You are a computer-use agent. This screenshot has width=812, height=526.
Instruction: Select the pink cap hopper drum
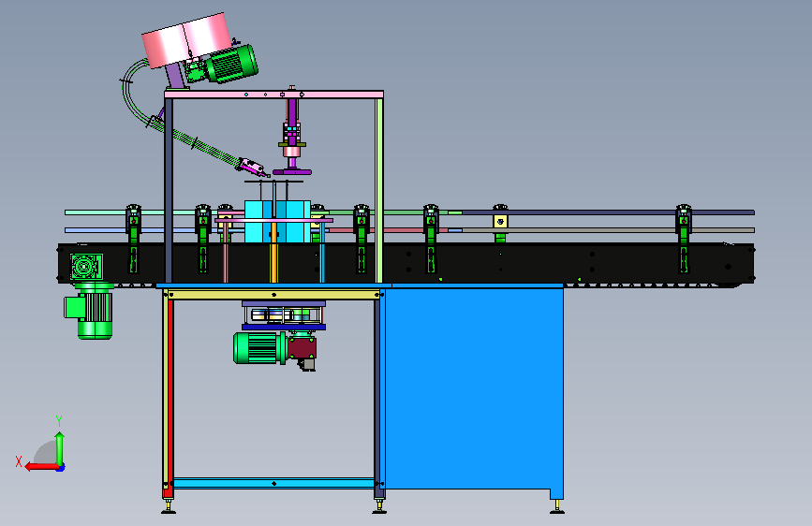click(187, 40)
